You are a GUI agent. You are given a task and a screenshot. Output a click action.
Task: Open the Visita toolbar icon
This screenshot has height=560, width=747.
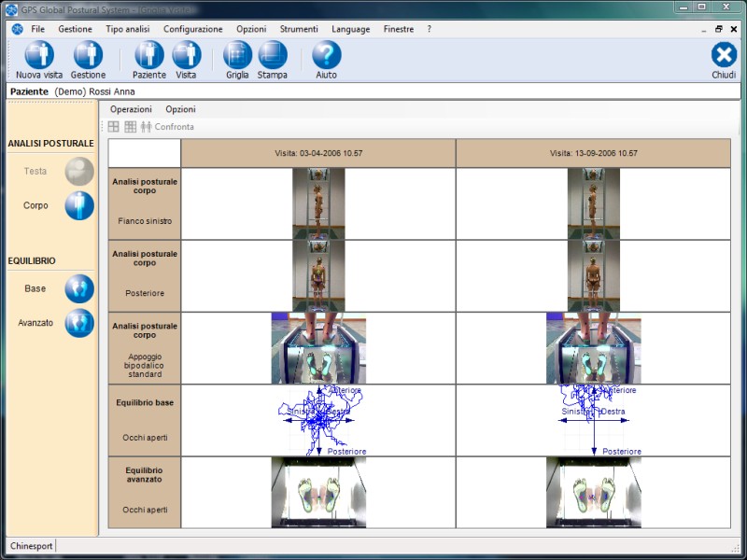coord(186,56)
